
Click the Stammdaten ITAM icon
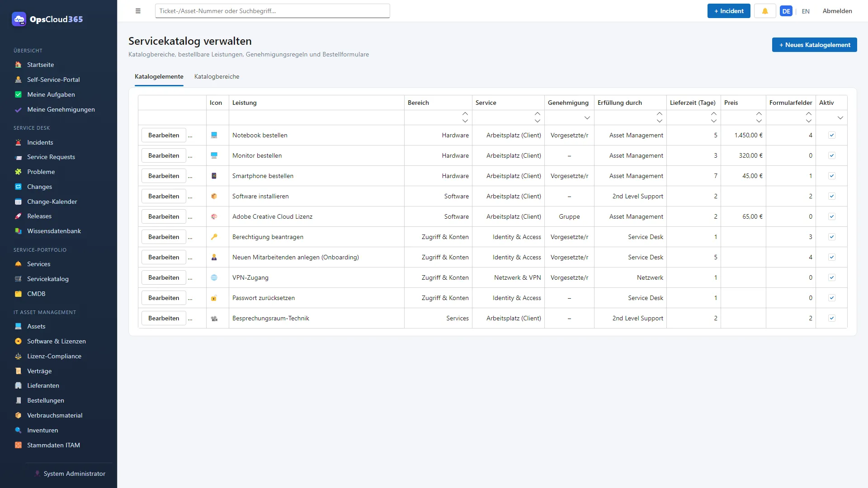click(18, 445)
